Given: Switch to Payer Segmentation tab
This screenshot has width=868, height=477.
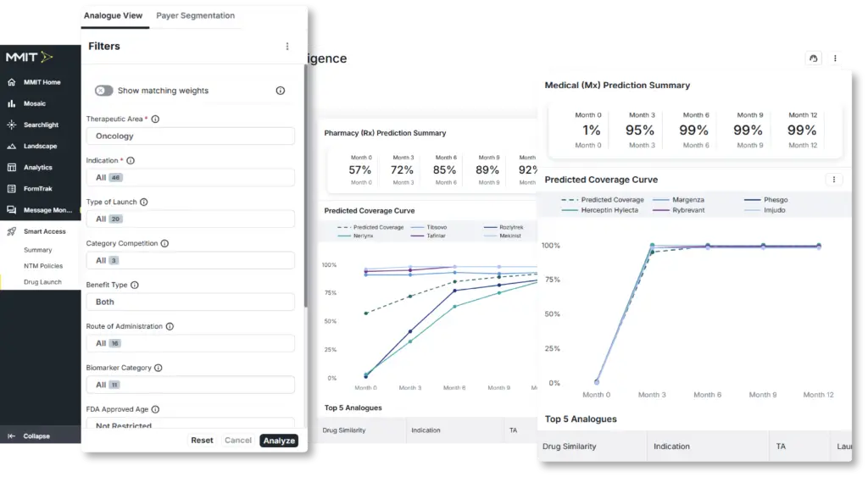Looking at the screenshot, I should pos(196,15).
